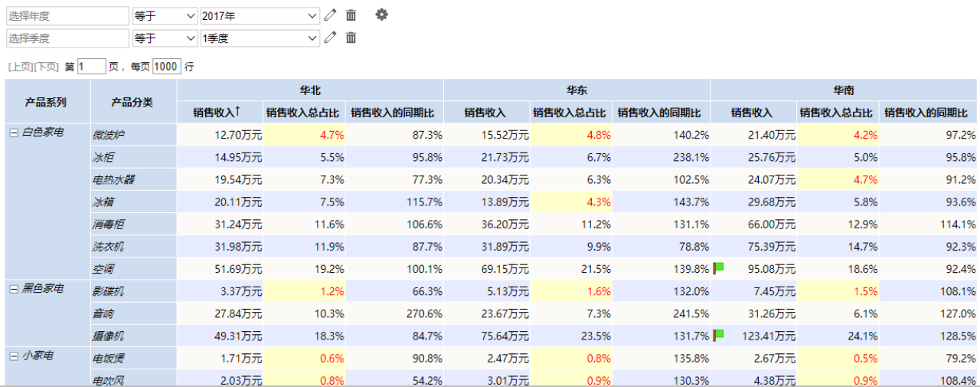The image size is (980, 387).
Task: Open the 等于 operator dropdown for year
Action: pyautogui.click(x=165, y=15)
